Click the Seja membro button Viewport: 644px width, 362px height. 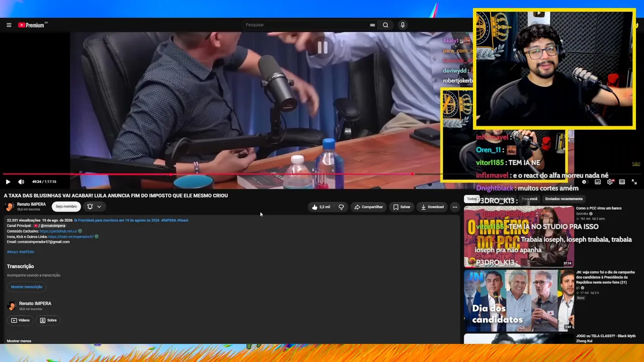66,207
